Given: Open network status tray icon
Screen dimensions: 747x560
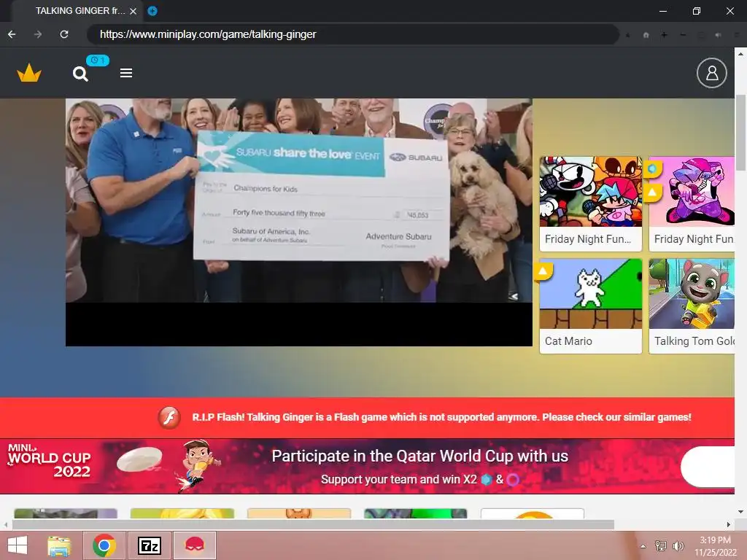Looking at the screenshot, I should [x=661, y=545].
